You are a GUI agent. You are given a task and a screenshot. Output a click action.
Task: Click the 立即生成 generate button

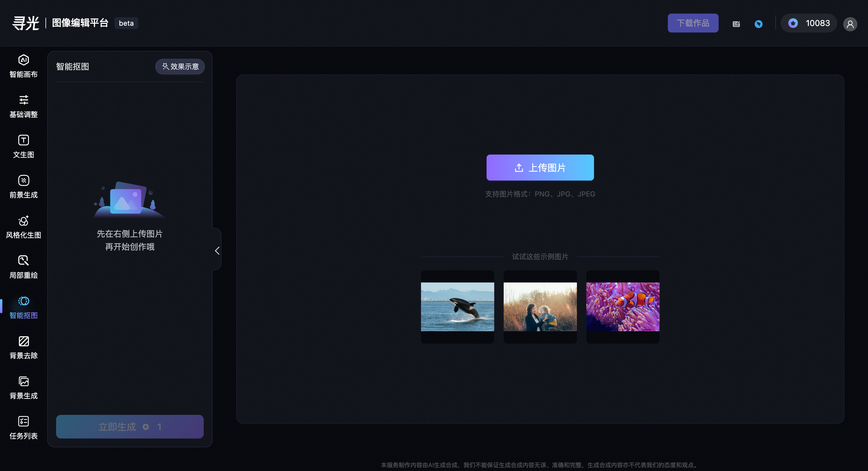point(130,426)
